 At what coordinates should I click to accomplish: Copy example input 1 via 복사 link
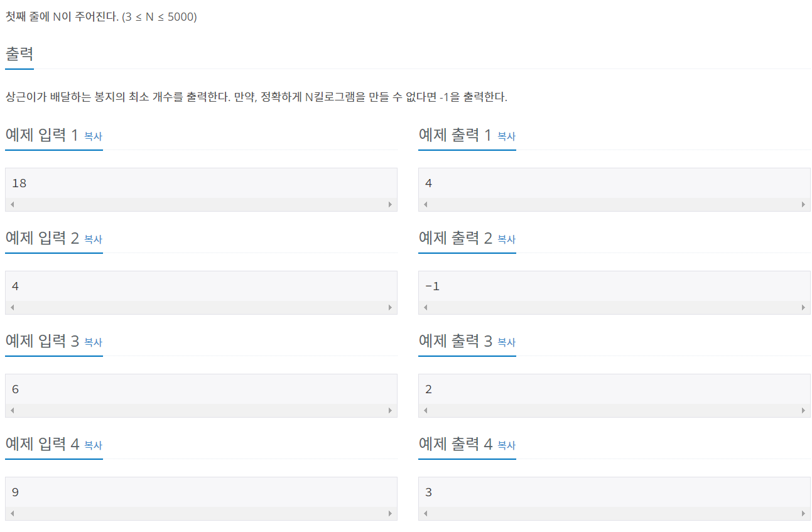click(93, 136)
